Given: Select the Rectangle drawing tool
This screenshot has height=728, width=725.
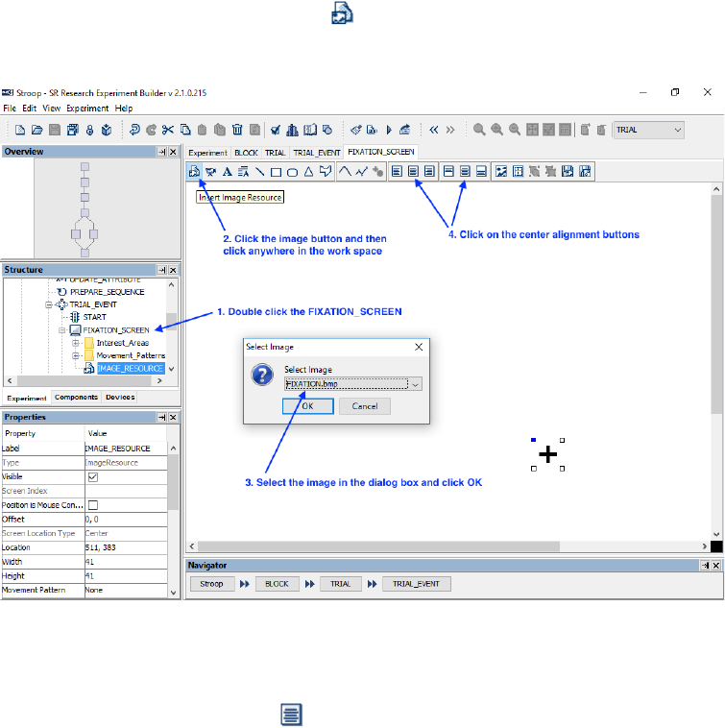Looking at the screenshot, I should pos(276,172).
